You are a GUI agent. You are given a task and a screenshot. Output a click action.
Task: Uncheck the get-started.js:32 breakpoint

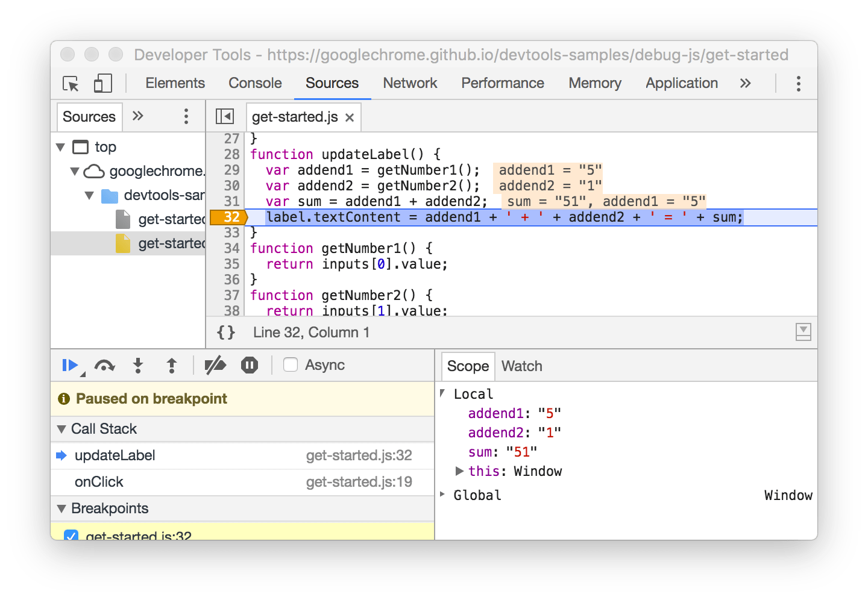pyautogui.click(x=72, y=536)
